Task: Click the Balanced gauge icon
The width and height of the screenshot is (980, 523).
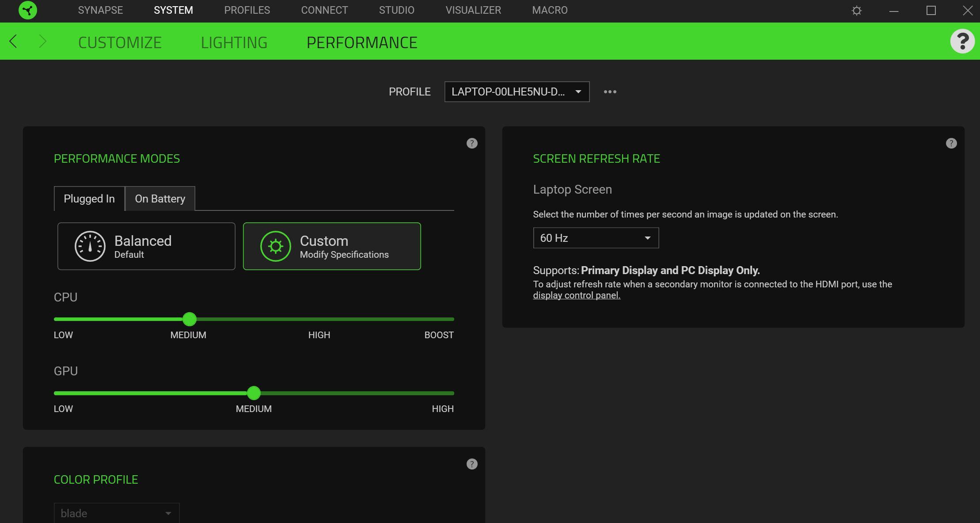Action: 90,246
